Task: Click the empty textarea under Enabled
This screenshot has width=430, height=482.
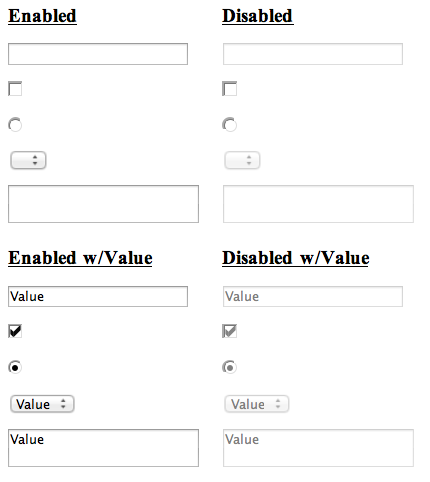Action: coord(103,204)
